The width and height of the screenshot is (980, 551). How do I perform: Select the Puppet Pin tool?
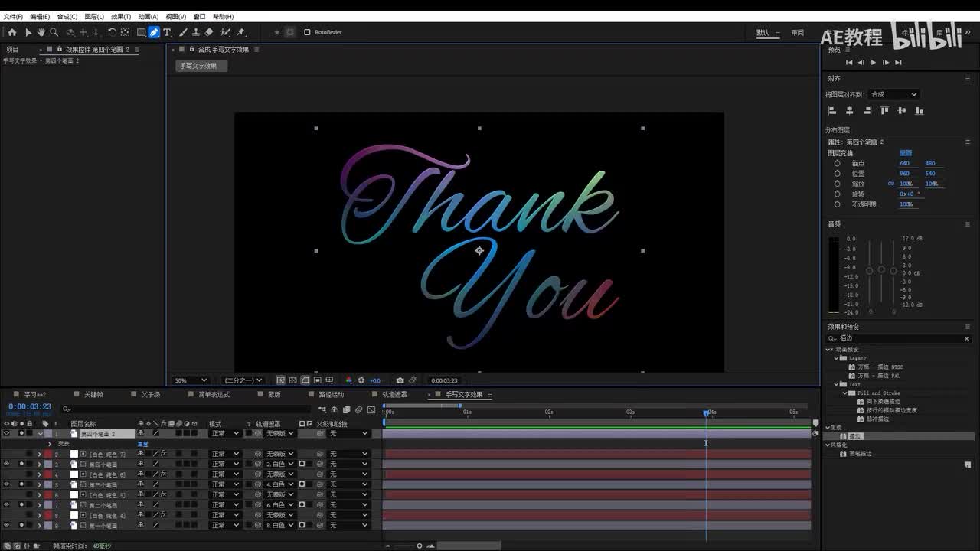(x=240, y=32)
